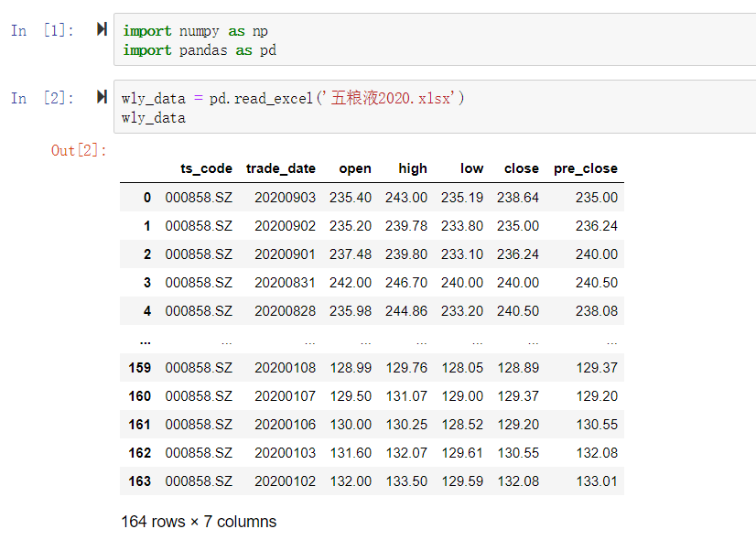This screenshot has width=756, height=540.
Task: Select row index 161 label
Action: (x=140, y=425)
